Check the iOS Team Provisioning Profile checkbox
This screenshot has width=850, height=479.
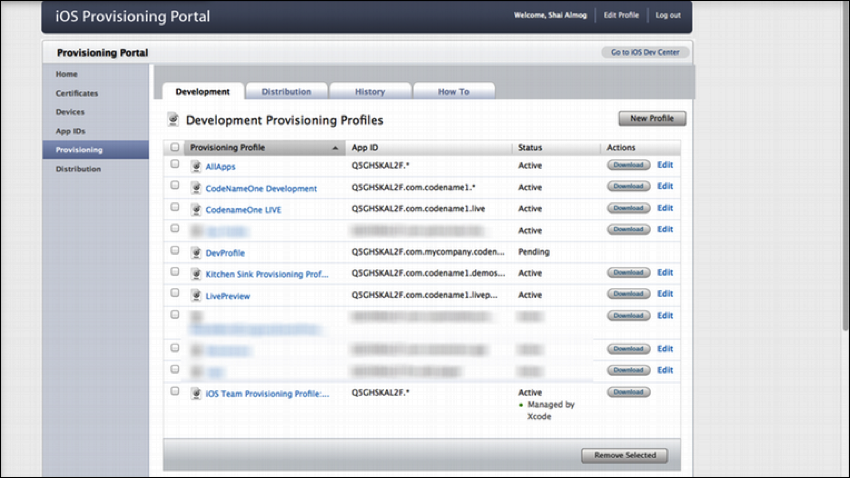coord(175,391)
